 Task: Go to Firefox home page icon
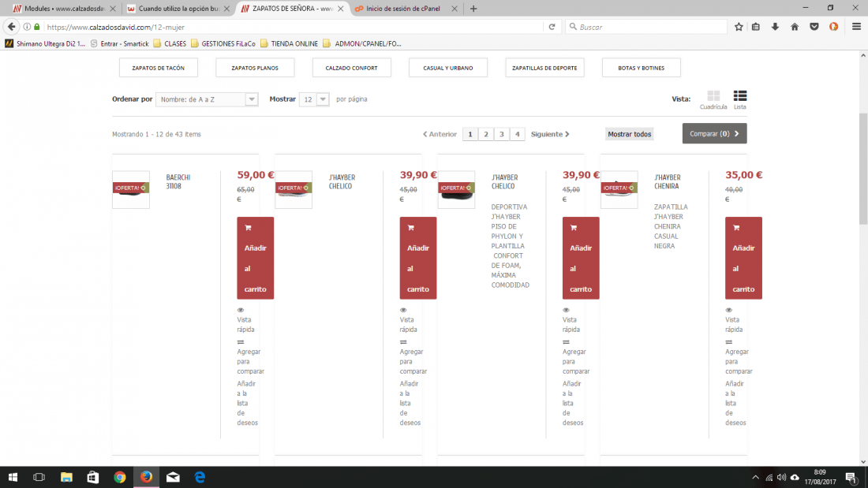tap(795, 27)
